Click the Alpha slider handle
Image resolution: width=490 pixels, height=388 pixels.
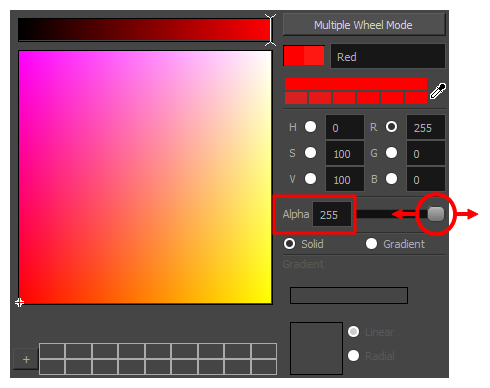click(436, 214)
